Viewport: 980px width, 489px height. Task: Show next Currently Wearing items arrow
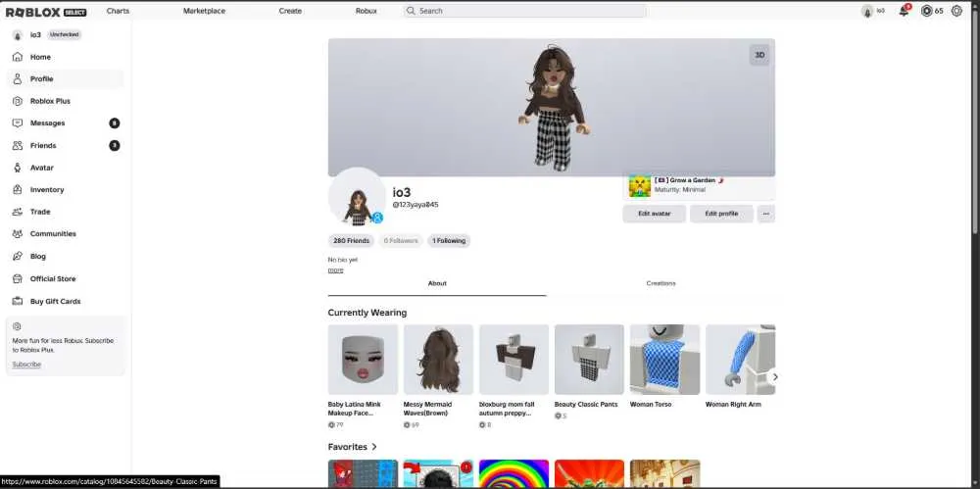pos(775,377)
